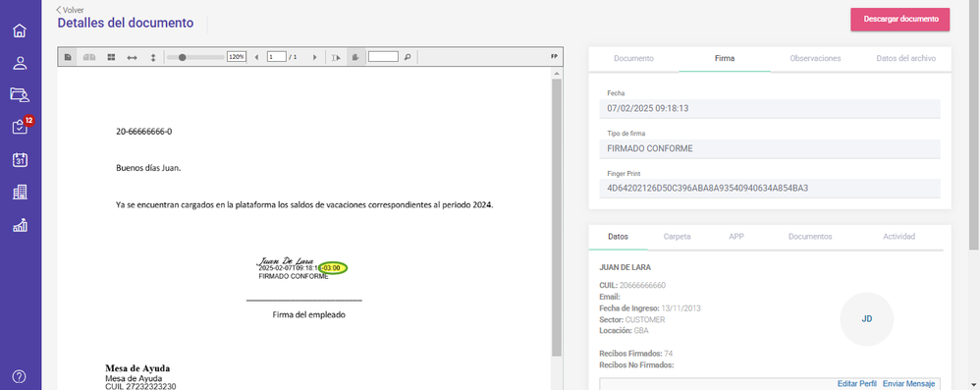Switch to thumbnail grid view
The image size is (980, 390).
111,57
